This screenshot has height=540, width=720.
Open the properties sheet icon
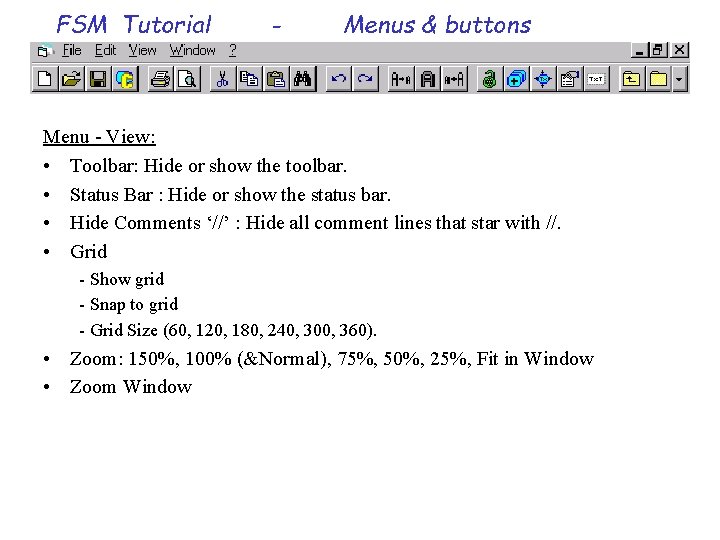[570, 79]
